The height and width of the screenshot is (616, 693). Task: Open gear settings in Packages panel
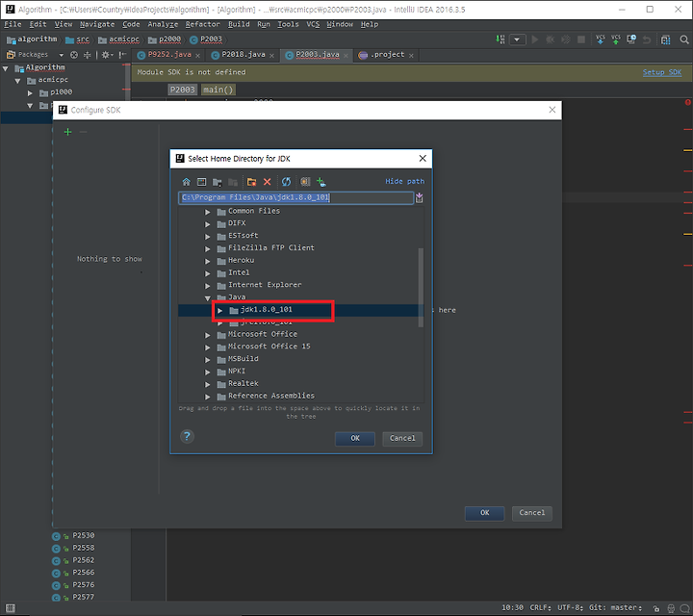click(x=107, y=55)
